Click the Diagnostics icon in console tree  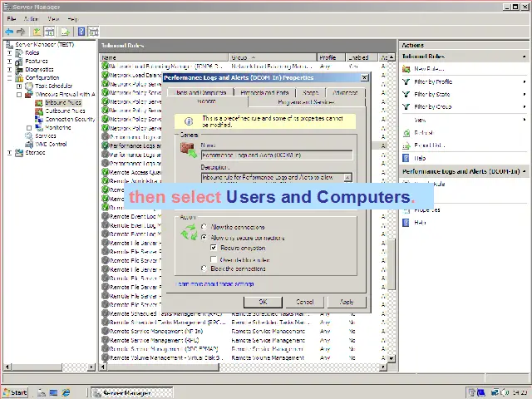point(19,69)
